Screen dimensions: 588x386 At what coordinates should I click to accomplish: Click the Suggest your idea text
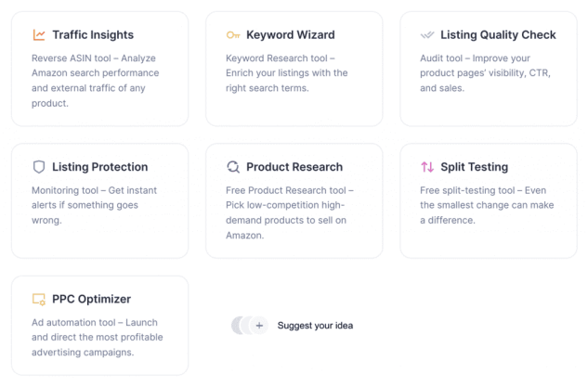point(315,326)
